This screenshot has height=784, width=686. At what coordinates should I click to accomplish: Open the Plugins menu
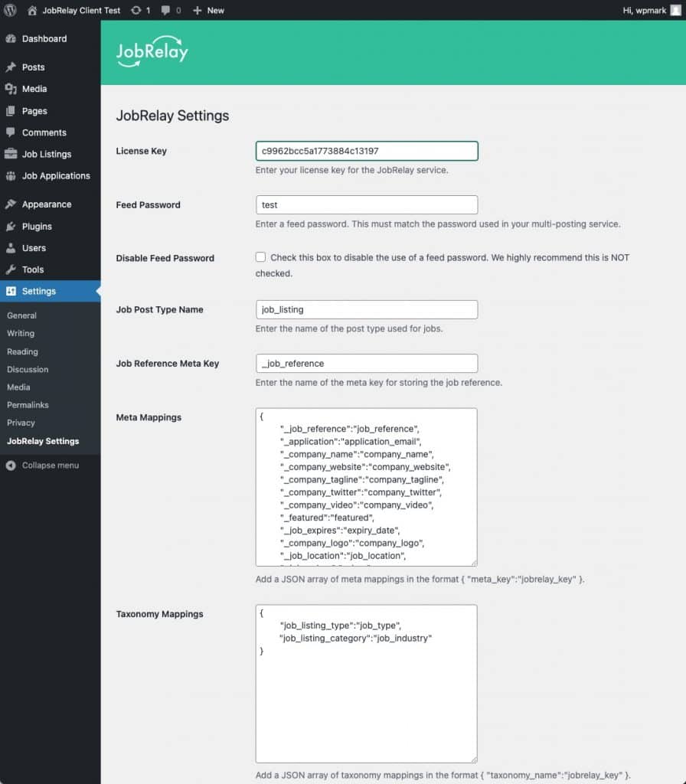pos(50,227)
